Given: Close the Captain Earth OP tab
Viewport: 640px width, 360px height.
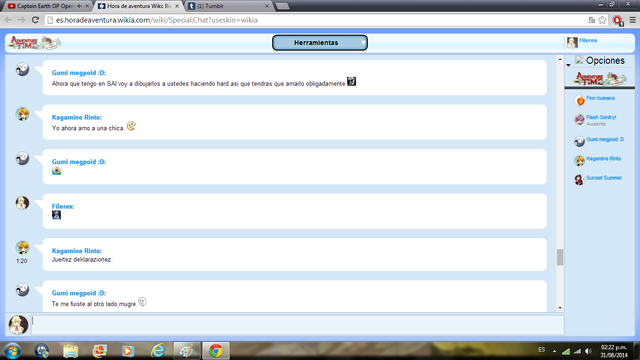Looking at the screenshot, I should 87,6.
